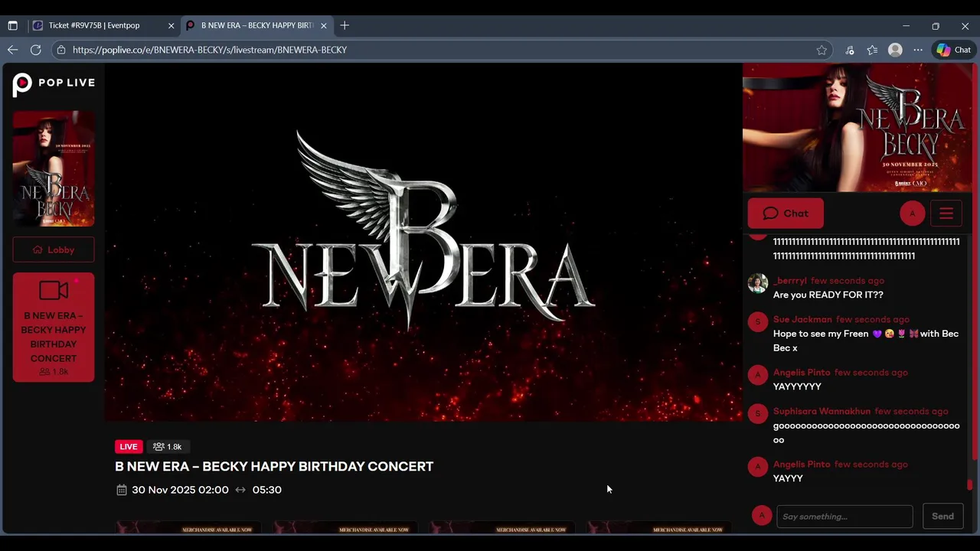Click the event title B NEW ERA heading
This screenshot has height=551, width=980.
(x=274, y=467)
